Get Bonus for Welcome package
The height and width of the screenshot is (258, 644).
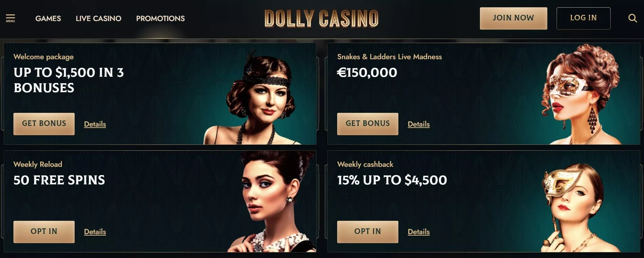(44, 124)
